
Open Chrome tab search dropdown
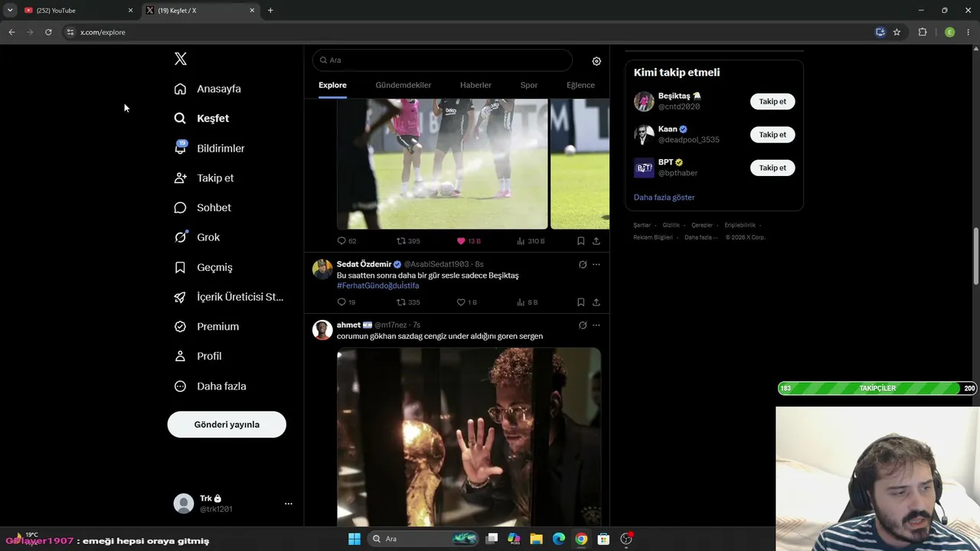click(10, 10)
